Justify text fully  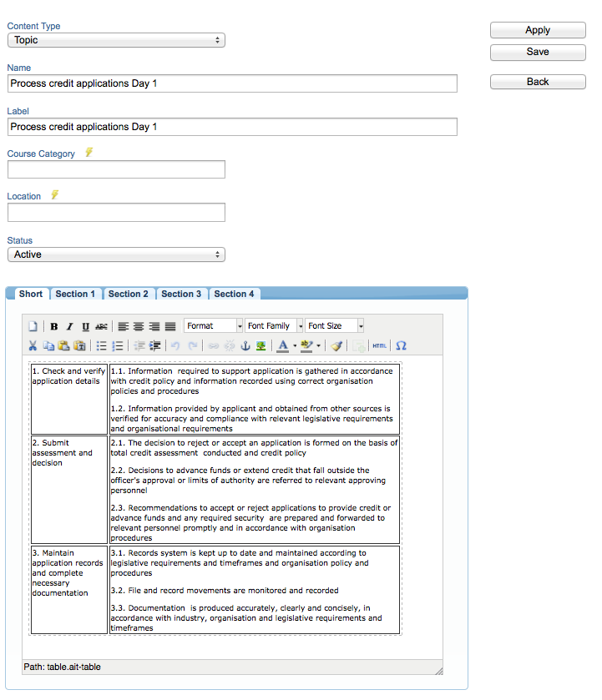tap(170, 326)
